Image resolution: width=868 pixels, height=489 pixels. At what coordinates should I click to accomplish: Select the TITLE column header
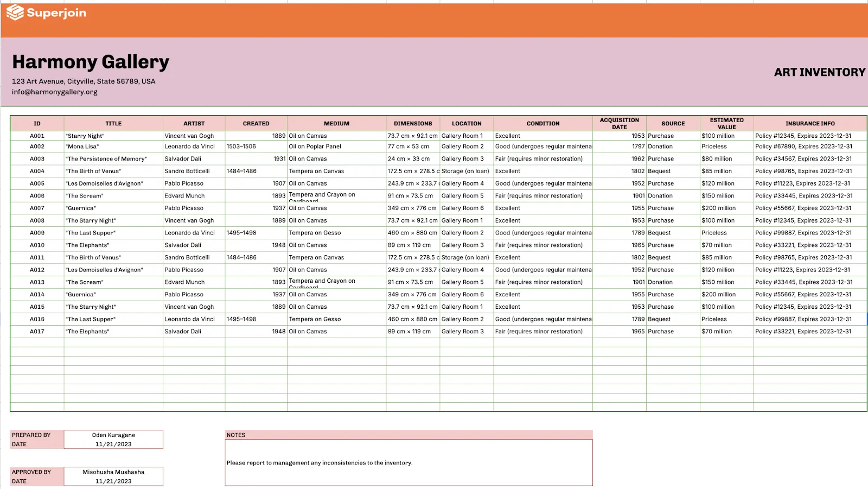point(113,124)
